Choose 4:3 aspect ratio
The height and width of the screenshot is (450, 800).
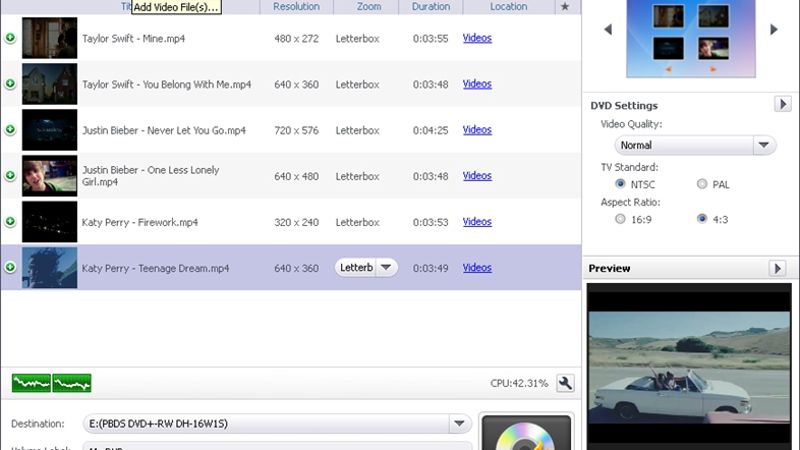(702, 219)
